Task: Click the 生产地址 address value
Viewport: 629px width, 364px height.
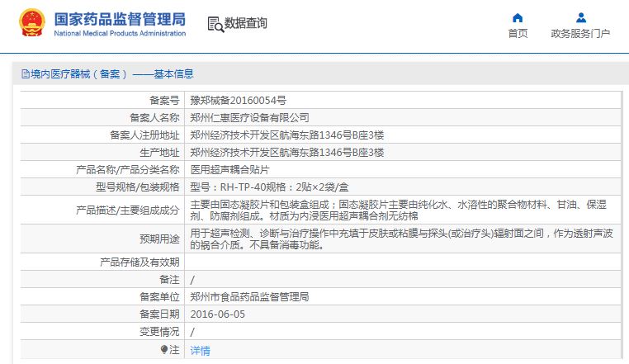Action: tap(287, 152)
